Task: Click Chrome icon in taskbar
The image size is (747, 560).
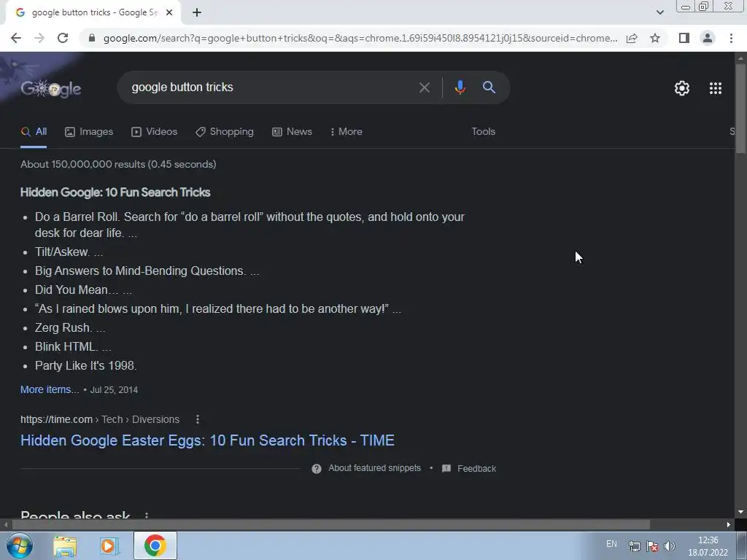Action: coord(155,545)
